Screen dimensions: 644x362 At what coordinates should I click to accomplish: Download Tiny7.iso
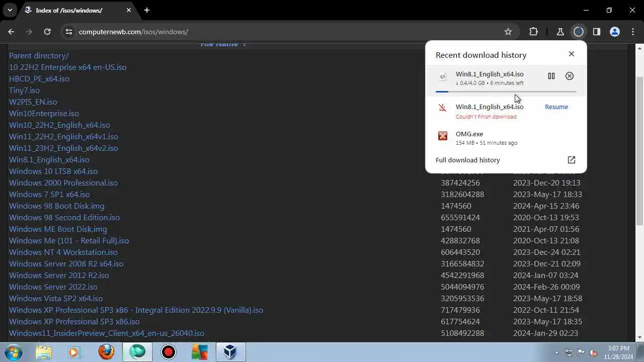pyautogui.click(x=24, y=90)
